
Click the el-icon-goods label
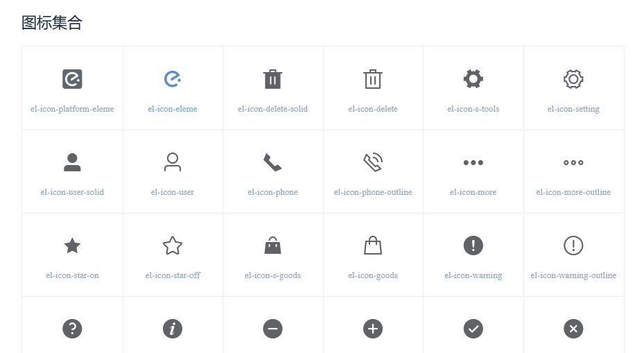point(373,275)
